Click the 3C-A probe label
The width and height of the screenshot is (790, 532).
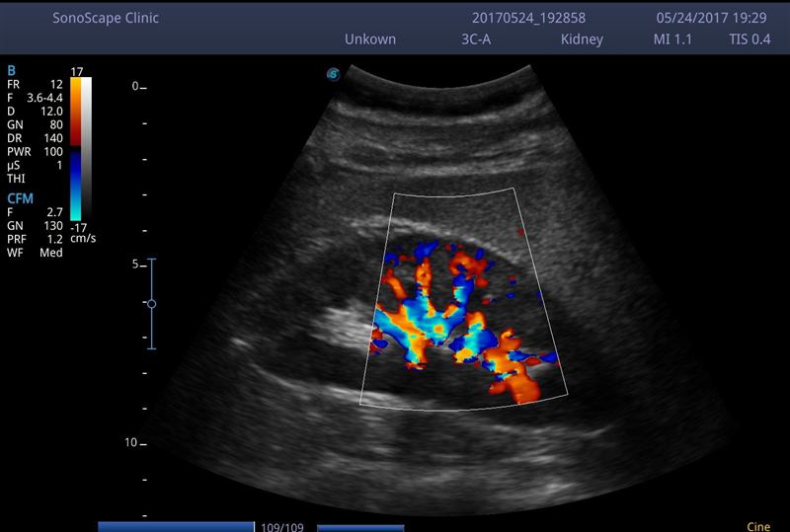(x=476, y=39)
